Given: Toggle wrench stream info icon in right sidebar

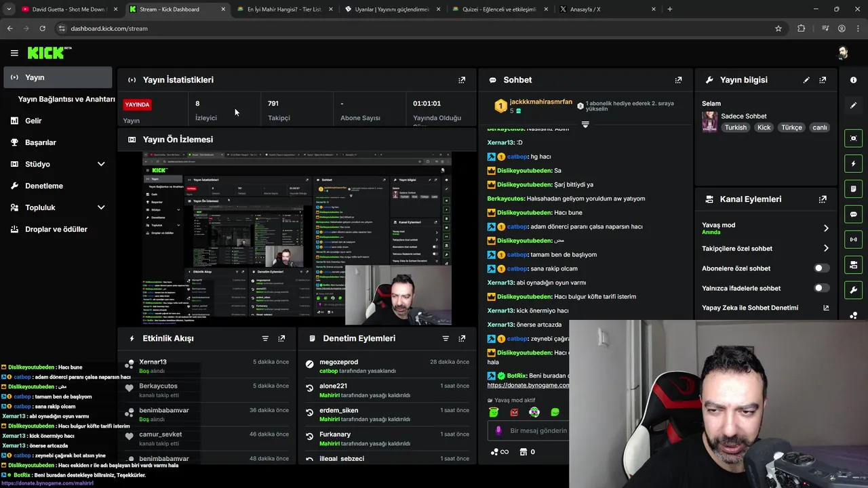Looking at the screenshot, I should point(853,290).
